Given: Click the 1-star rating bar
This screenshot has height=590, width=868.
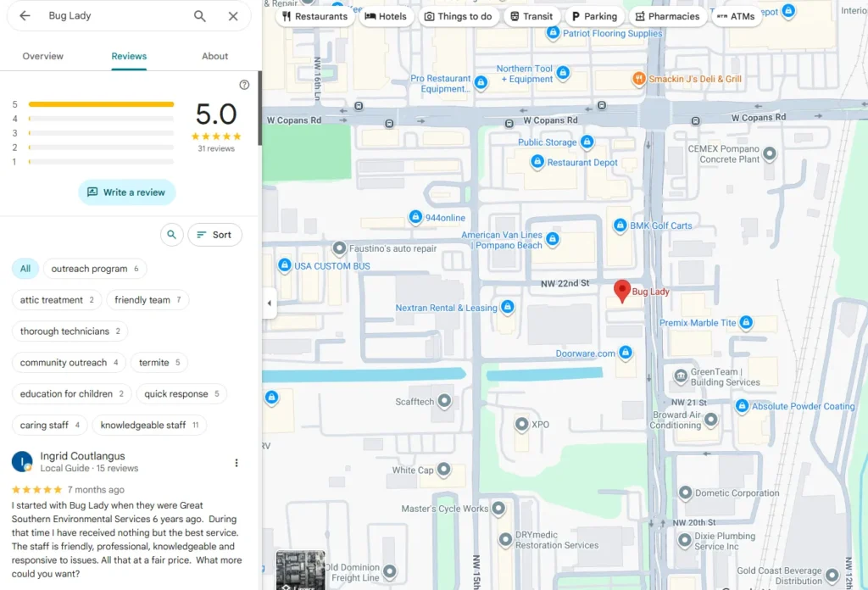Looking at the screenshot, I should coord(101,162).
